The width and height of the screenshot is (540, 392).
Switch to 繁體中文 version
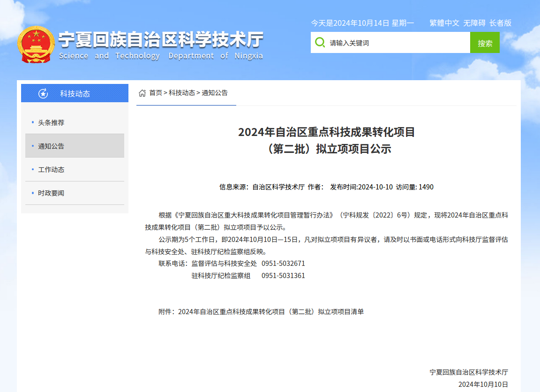click(444, 23)
